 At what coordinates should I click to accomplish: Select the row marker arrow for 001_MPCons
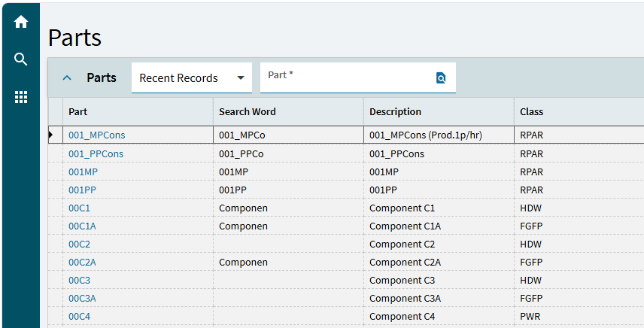[x=51, y=135]
